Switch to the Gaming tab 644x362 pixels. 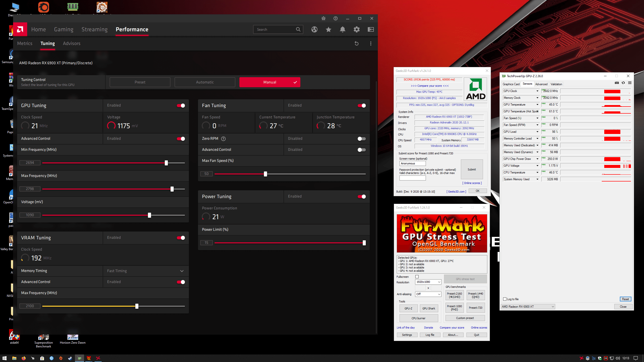64,29
